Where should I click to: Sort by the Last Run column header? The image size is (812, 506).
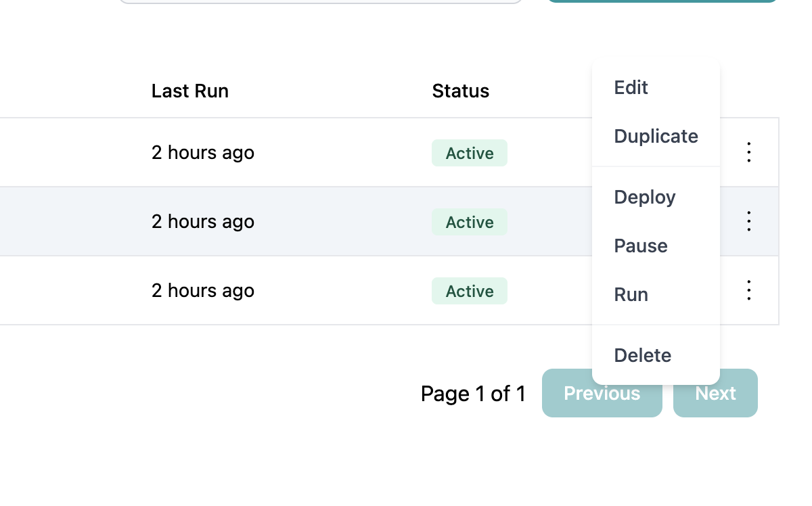190,91
